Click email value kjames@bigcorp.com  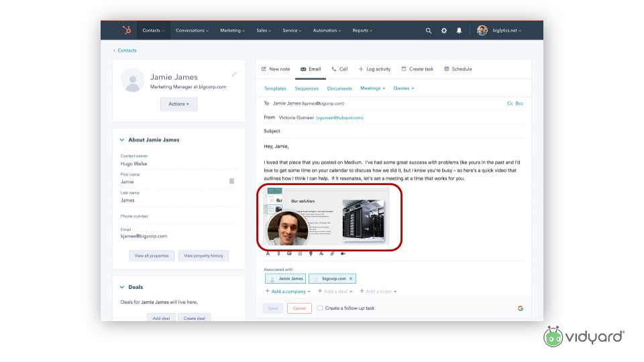click(x=144, y=237)
